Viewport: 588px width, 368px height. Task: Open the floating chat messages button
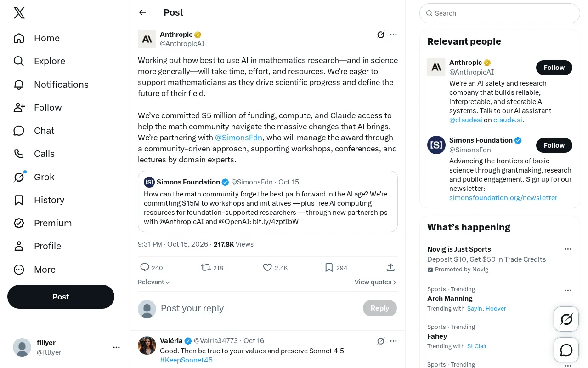click(566, 350)
